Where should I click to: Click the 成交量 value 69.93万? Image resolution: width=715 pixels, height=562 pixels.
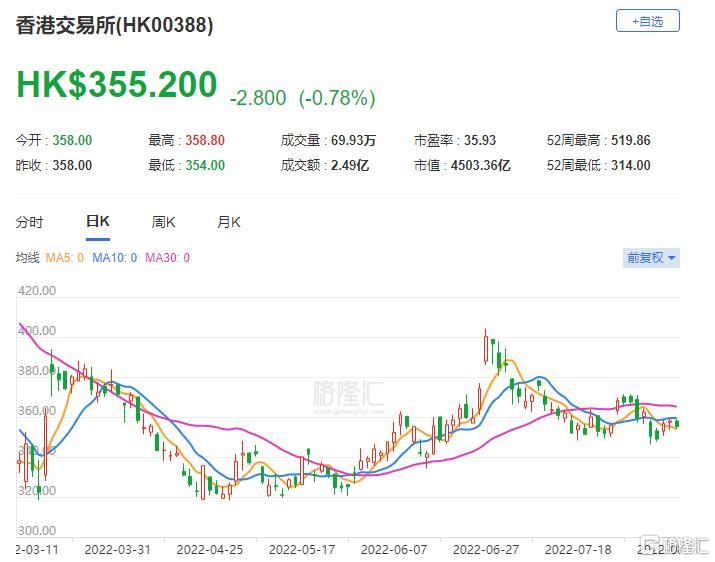(x=353, y=140)
